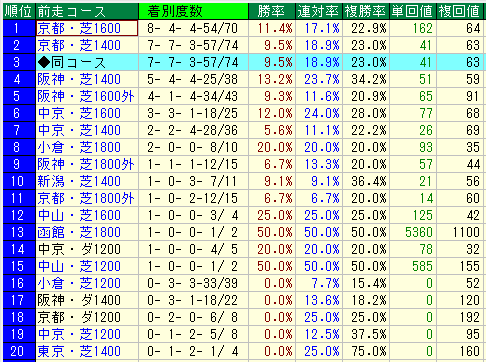Open the 阪神・芝1600外 course link
This screenshot has width=486, height=362.
[x=86, y=96]
